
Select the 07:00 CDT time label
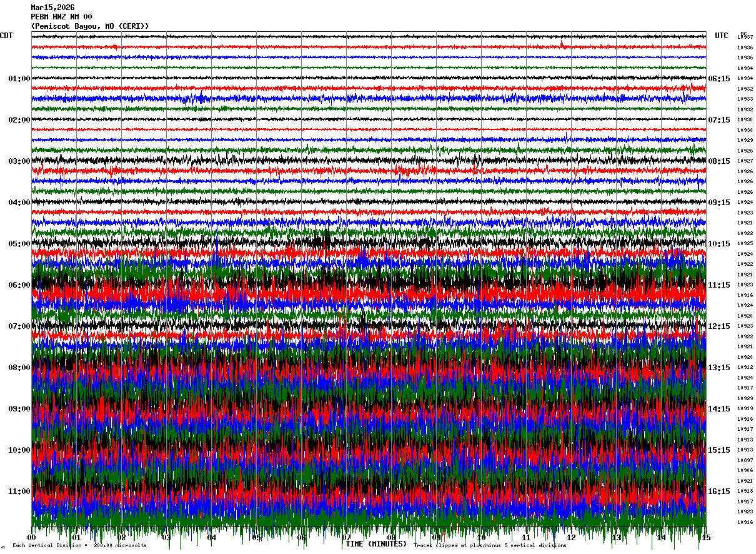coord(19,326)
